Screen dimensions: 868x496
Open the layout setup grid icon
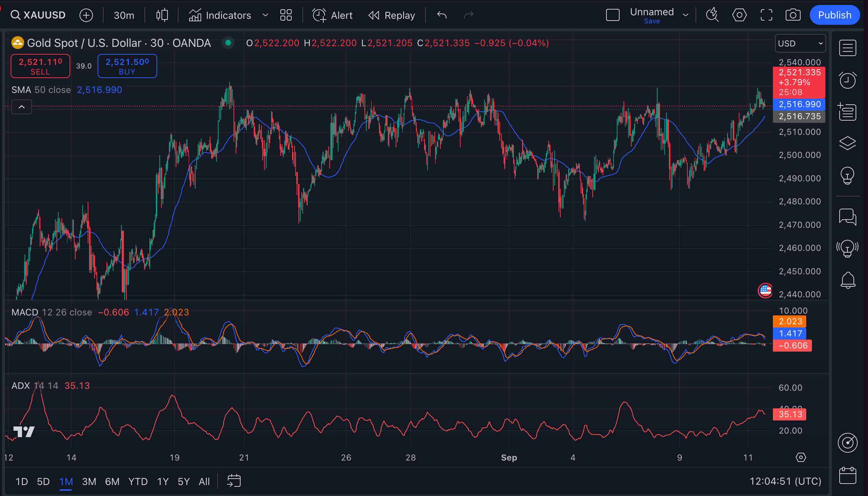tap(286, 15)
